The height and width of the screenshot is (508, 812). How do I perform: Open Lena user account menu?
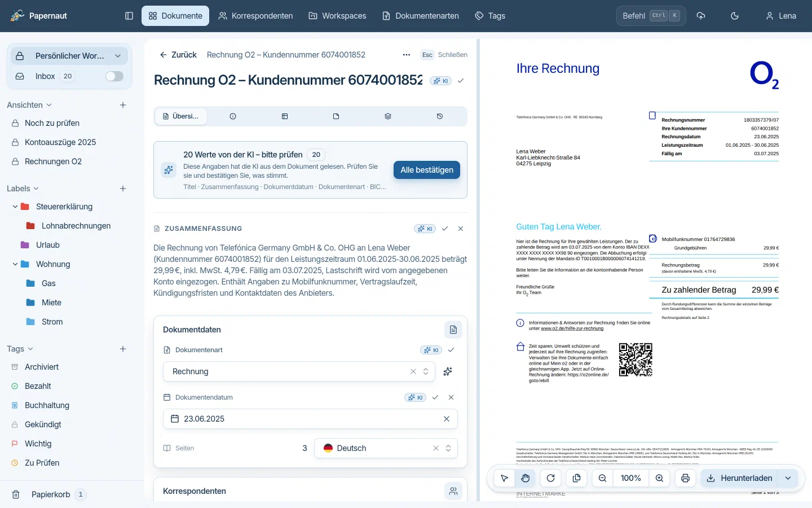click(780, 16)
